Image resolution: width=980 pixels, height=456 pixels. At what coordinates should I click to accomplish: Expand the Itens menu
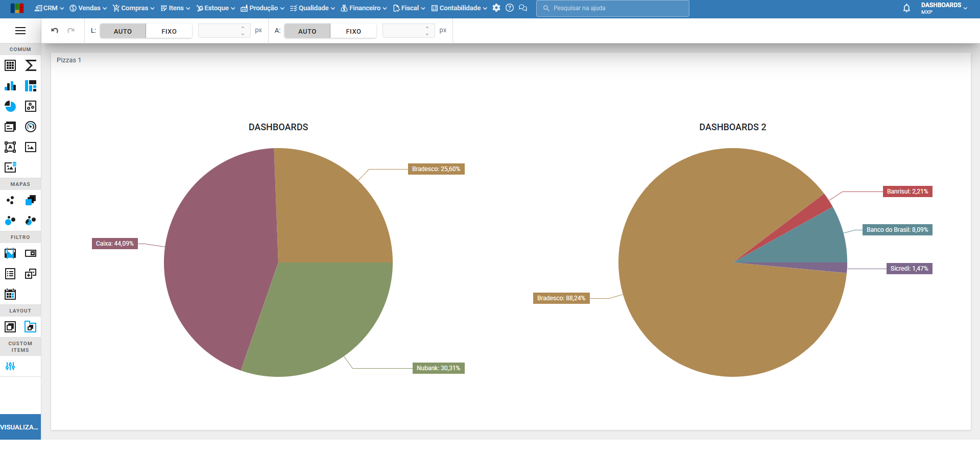(x=175, y=8)
